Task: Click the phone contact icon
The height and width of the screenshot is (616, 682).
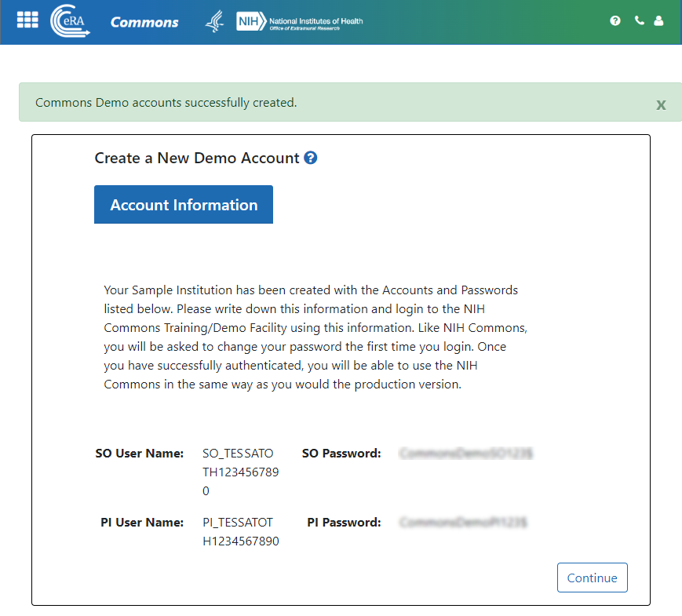Action: pos(639,20)
